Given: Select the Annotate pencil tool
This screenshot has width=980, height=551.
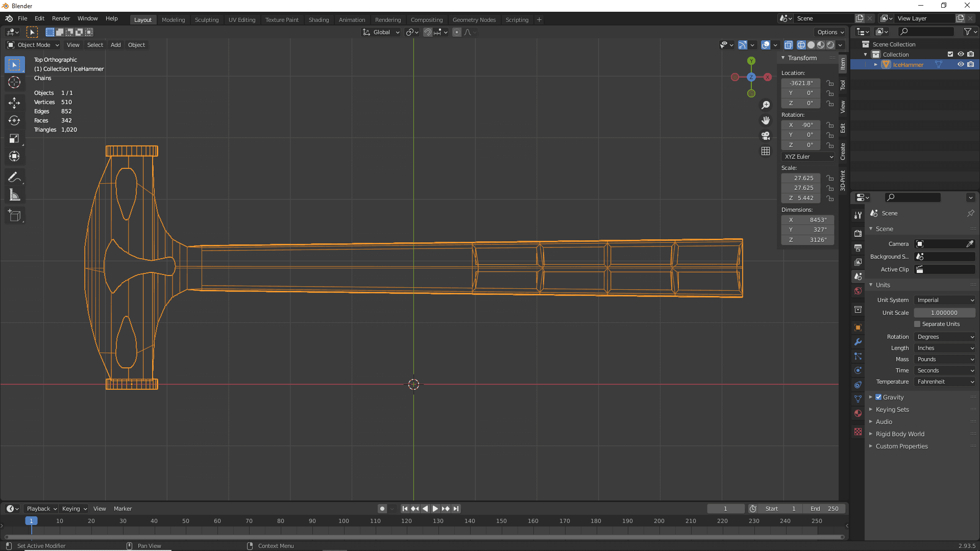Looking at the screenshot, I should 14,178.
